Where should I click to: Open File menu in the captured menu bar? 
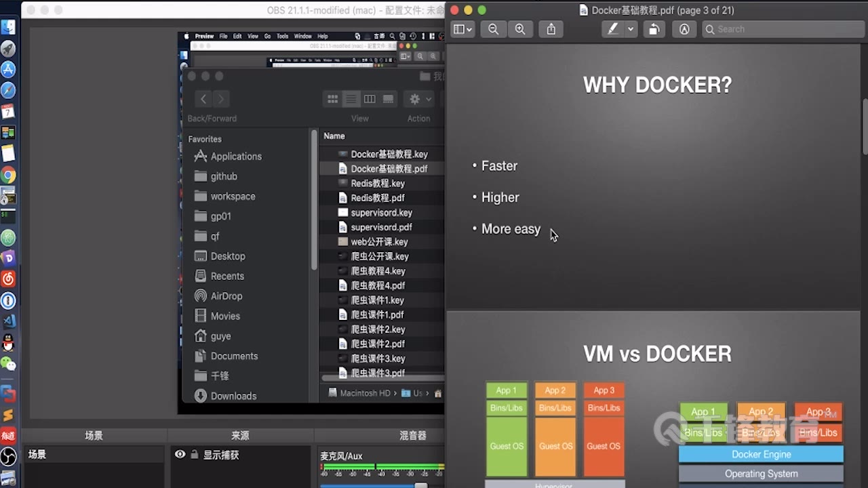point(223,37)
